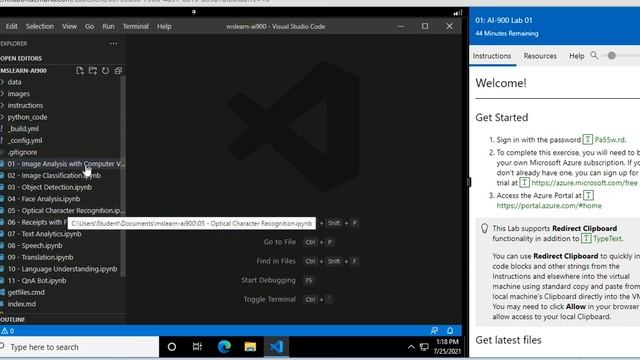Open the Go menu

pyautogui.click(x=89, y=26)
